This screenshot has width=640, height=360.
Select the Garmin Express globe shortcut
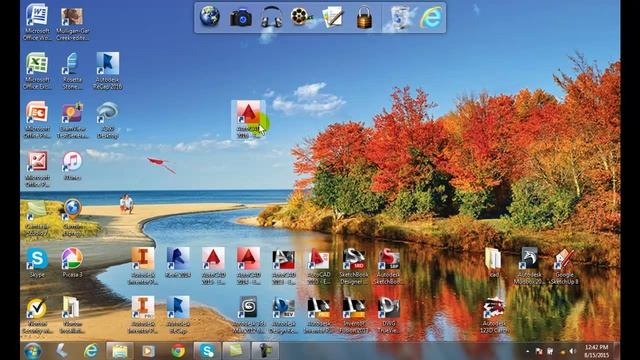point(72,218)
